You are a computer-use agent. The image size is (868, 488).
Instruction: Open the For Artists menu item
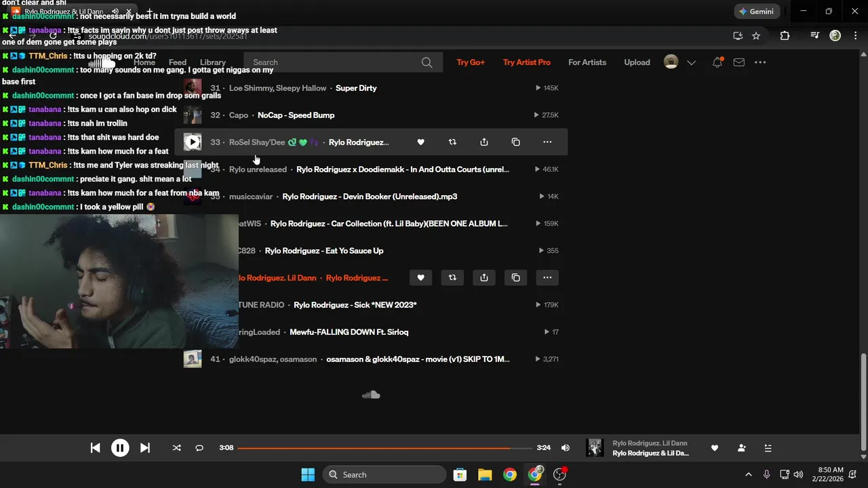click(587, 62)
